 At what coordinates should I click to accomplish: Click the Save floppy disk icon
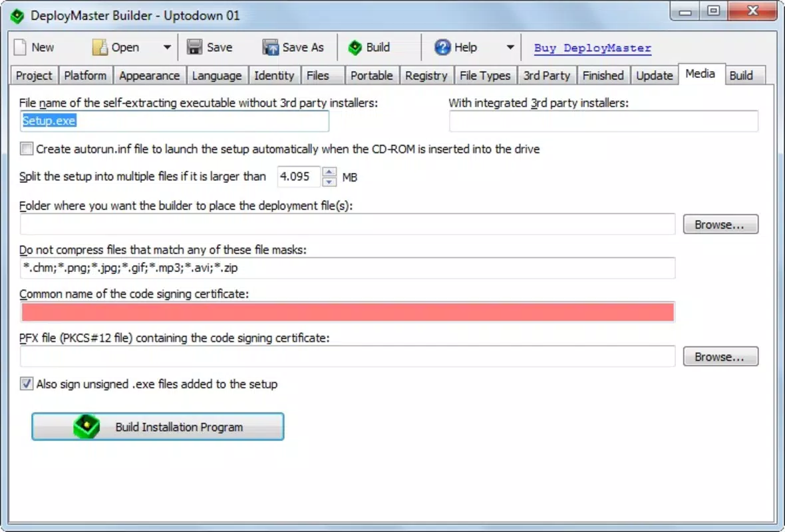pyautogui.click(x=194, y=47)
